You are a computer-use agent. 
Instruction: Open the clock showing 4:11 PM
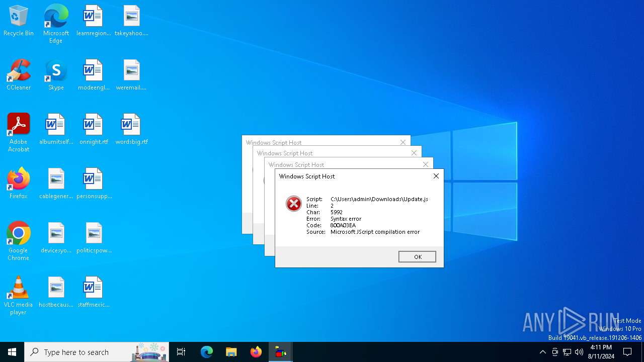[x=601, y=352]
